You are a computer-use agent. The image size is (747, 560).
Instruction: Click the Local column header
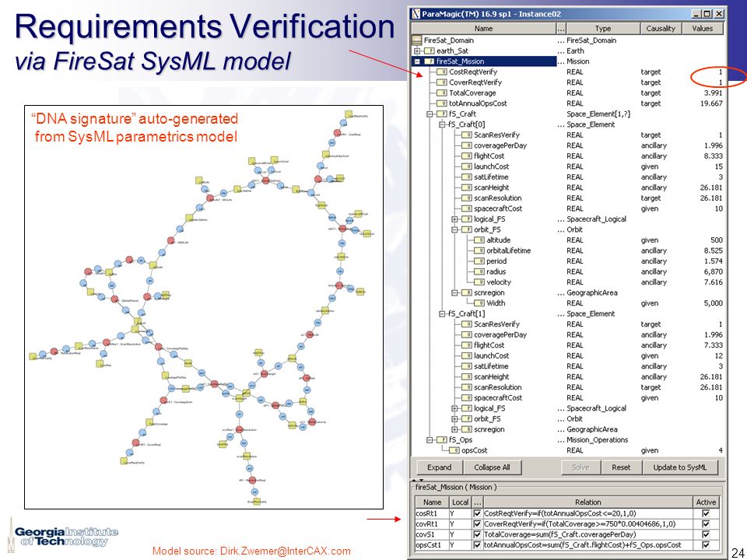click(460, 502)
